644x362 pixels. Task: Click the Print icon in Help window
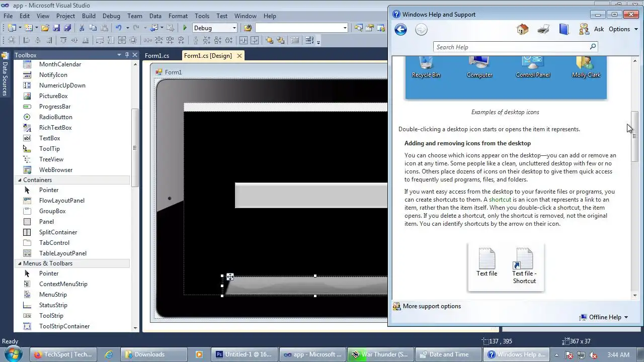(543, 29)
